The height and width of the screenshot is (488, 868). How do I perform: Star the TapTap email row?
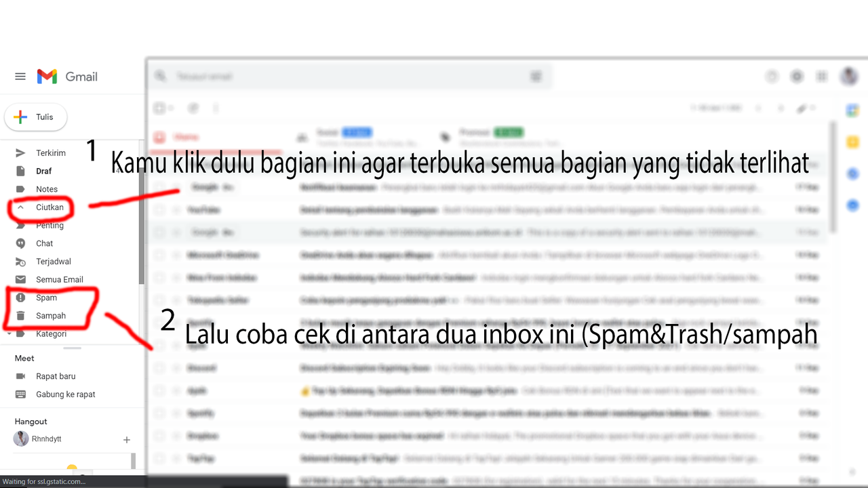tap(176, 459)
